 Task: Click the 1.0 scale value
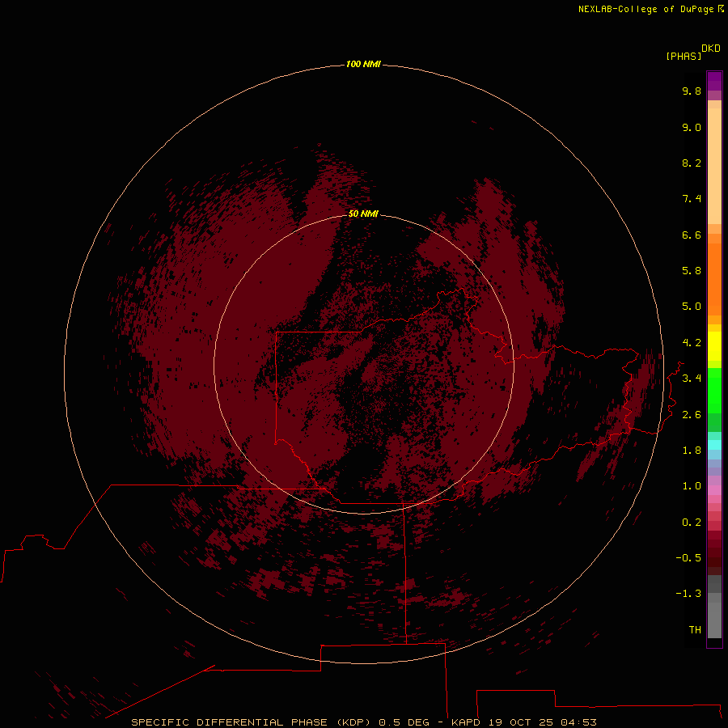[692, 486]
